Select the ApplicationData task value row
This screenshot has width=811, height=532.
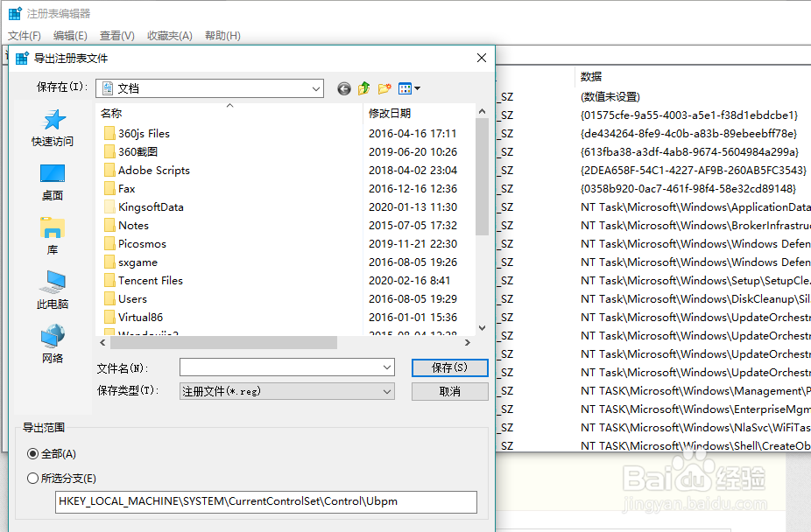point(695,207)
